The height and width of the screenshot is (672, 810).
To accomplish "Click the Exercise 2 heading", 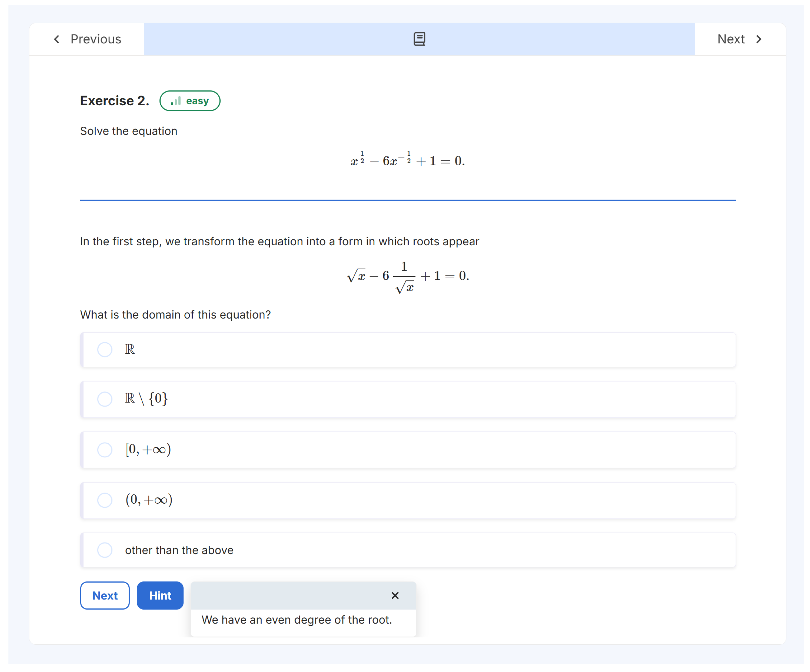I will 114,101.
